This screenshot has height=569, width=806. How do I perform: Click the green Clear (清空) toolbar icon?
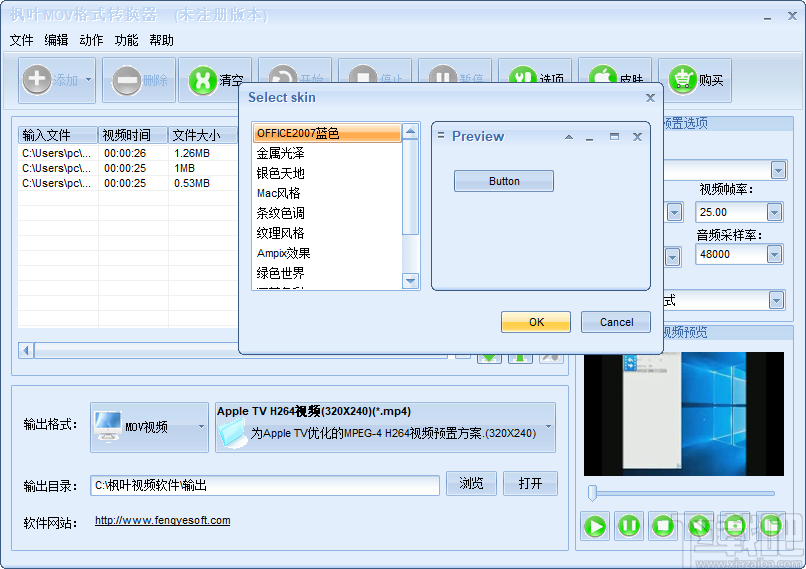pyautogui.click(x=203, y=80)
